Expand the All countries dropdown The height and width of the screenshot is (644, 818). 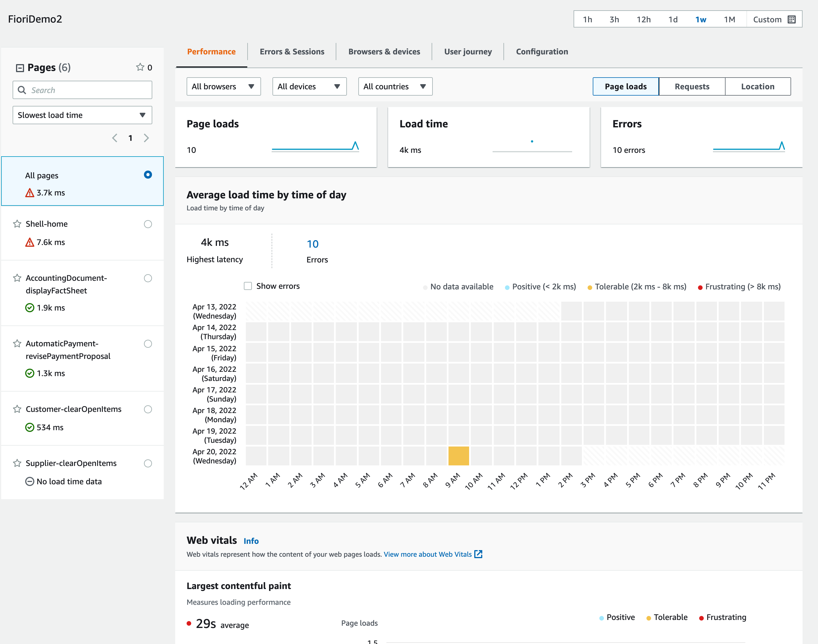[x=395, y=87]
